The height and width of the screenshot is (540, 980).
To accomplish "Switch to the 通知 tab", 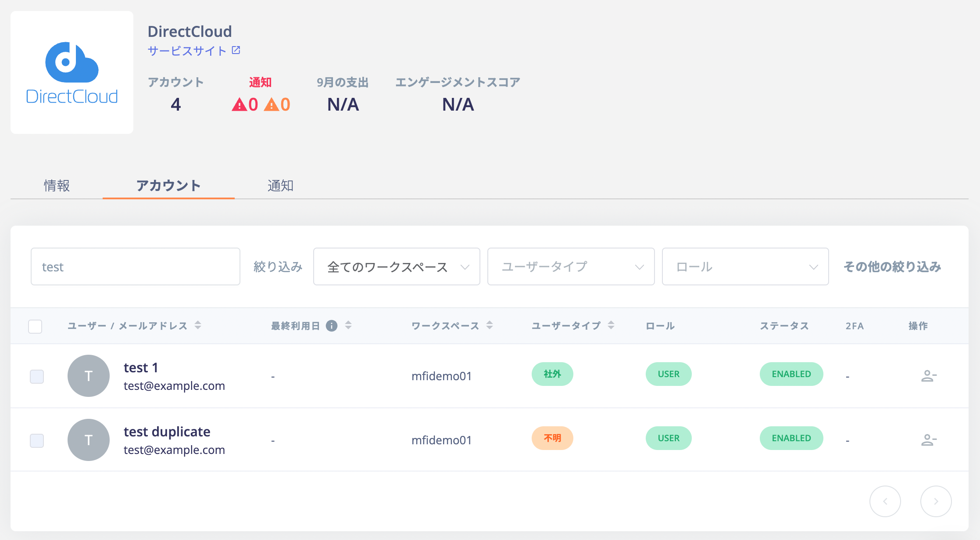I will pos(281,185).
